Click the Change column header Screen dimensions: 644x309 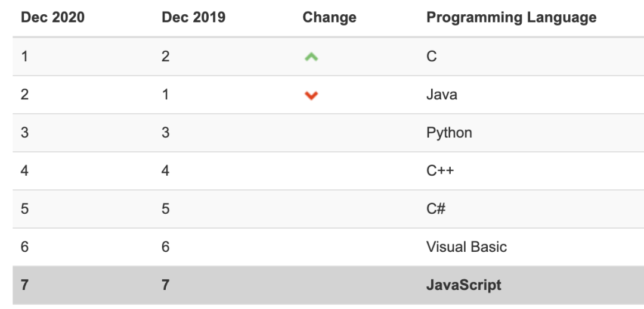[329, 17]
